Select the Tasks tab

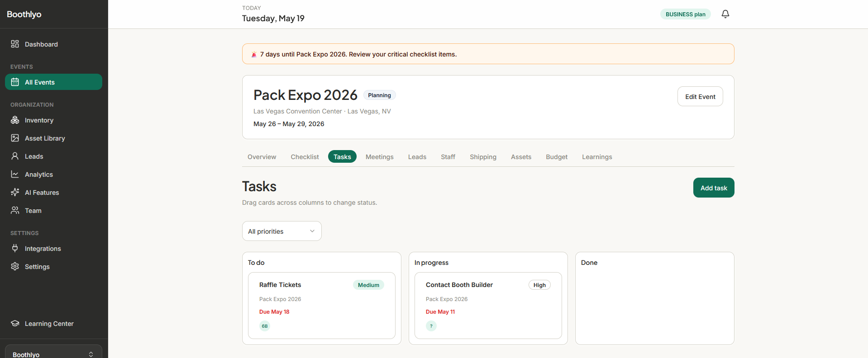342,156
